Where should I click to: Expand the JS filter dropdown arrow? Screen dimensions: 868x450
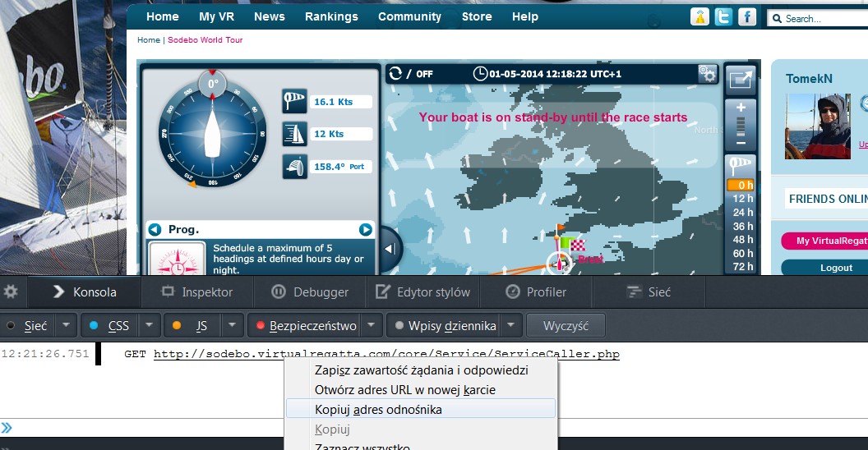tap(232, 326)
